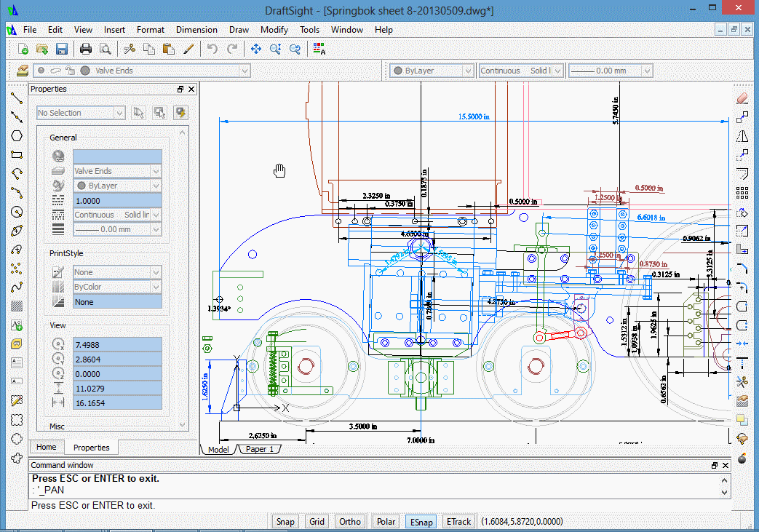
Task: Open the 0.00 mm line weight dropdown in toolbar
Action: pyautogui.click(x=647, y=71)
